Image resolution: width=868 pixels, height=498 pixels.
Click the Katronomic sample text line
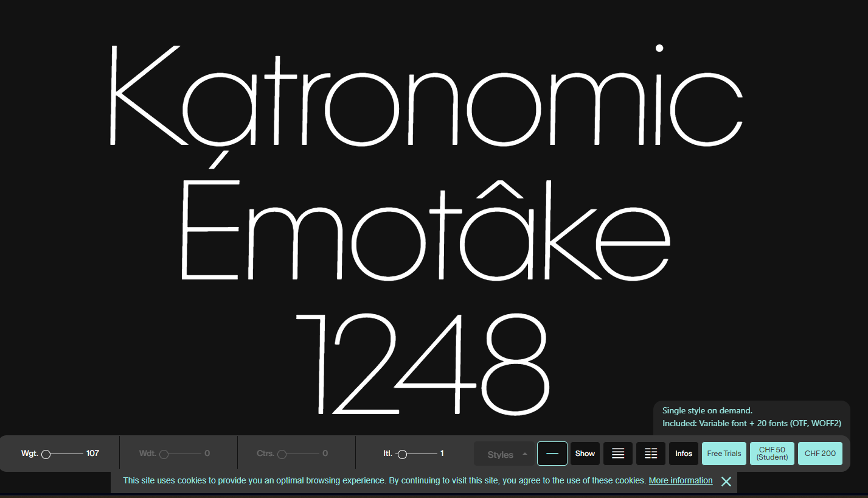(x=426, y=97)
